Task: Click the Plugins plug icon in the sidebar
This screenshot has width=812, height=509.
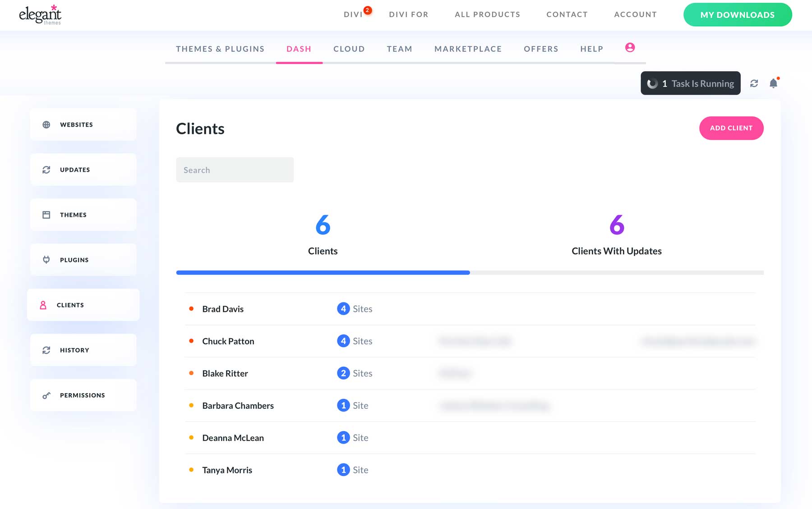Action: [x=46, y=260]
